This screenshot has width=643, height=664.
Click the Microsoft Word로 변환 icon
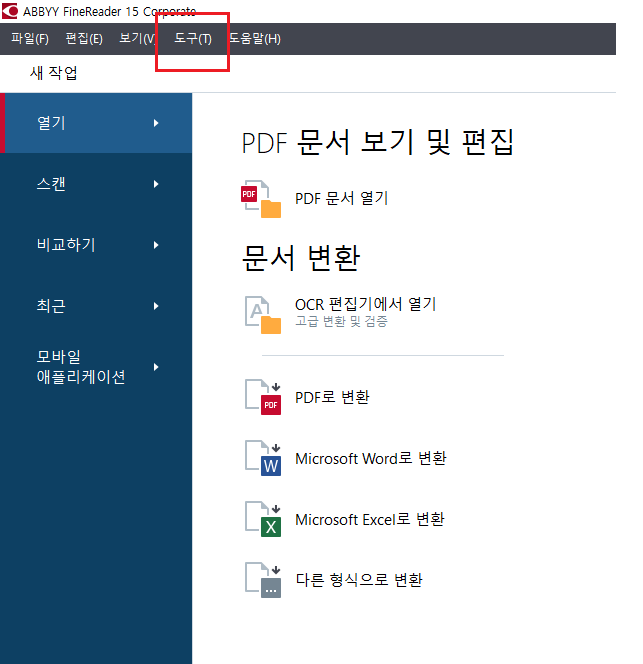(x=263, y=458)
